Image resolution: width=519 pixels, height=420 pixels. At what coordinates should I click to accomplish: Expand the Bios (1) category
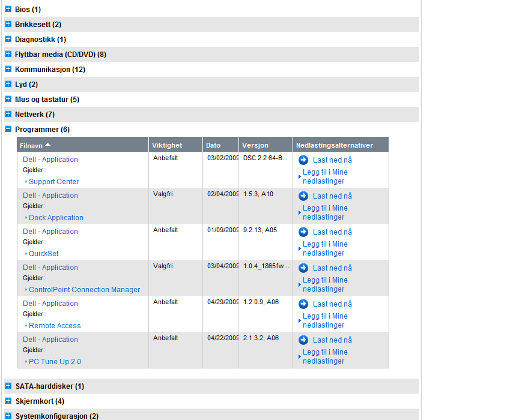[x=8, y=9]
